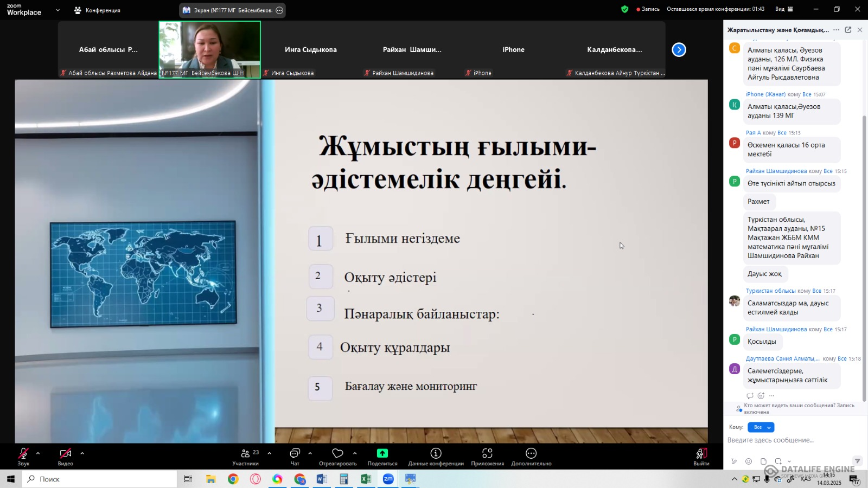The width and height of the screenshot is (868, 488).
Task: Expand video options arrow next to Видео
Action: (x=82, y=453)
